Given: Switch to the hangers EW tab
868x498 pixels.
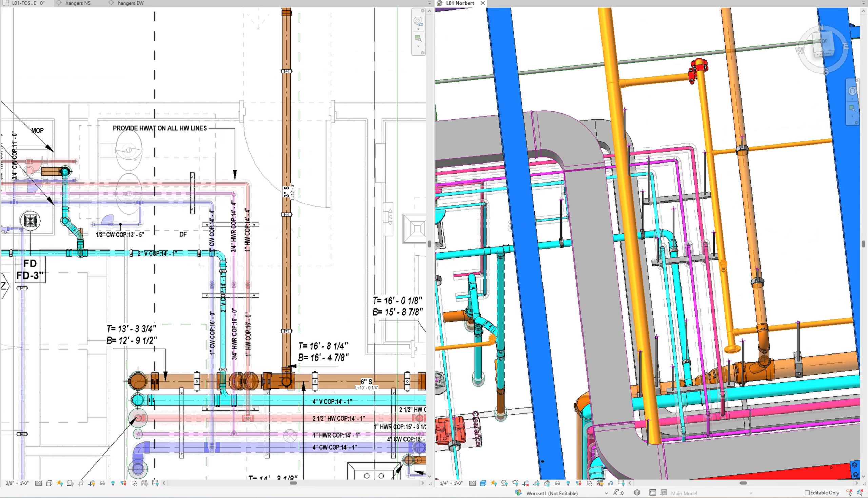Looking at the screenshot, I should tap(130, 3).
